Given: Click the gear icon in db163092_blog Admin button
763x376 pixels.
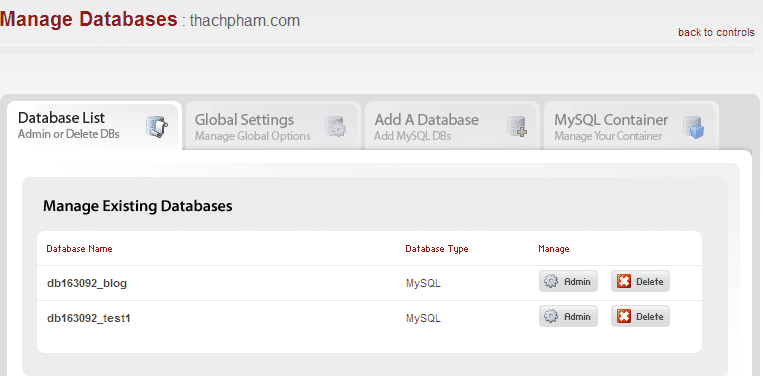Looking at the screenshot, I should click(551, 281).
